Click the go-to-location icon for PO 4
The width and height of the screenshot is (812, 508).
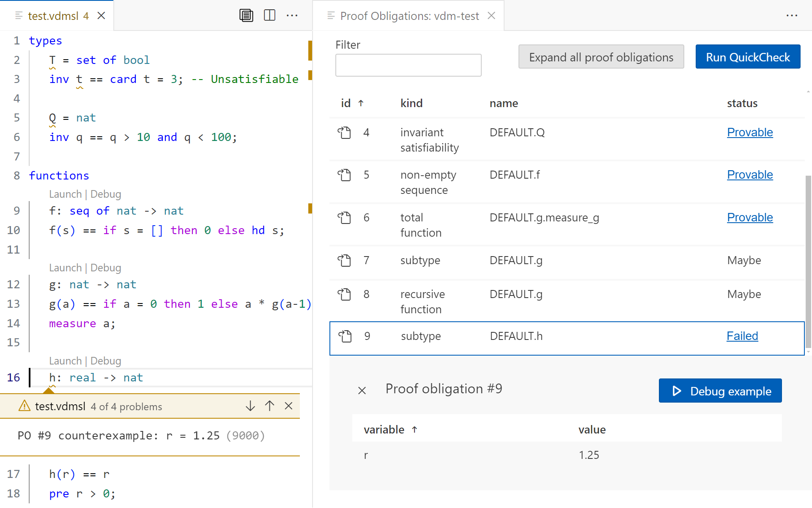point(344,133)
